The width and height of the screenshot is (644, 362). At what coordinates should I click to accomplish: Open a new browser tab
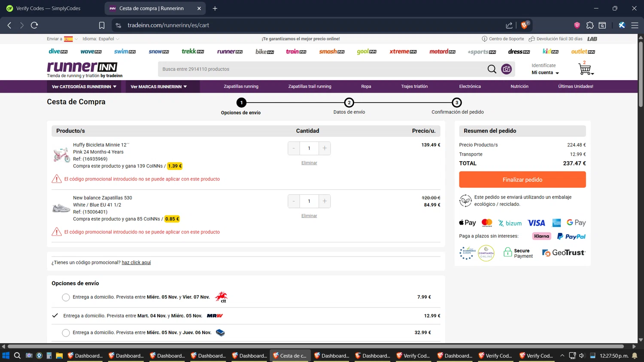point(215,8)
